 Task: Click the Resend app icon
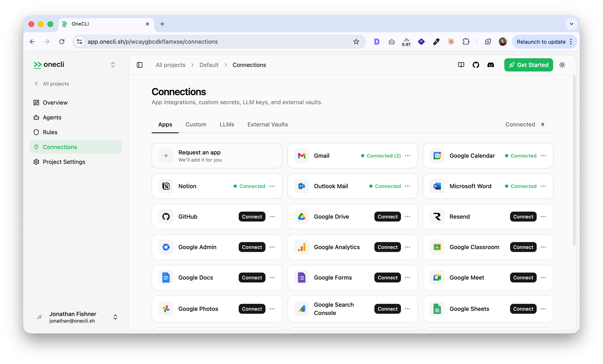(x=437, y=217)
